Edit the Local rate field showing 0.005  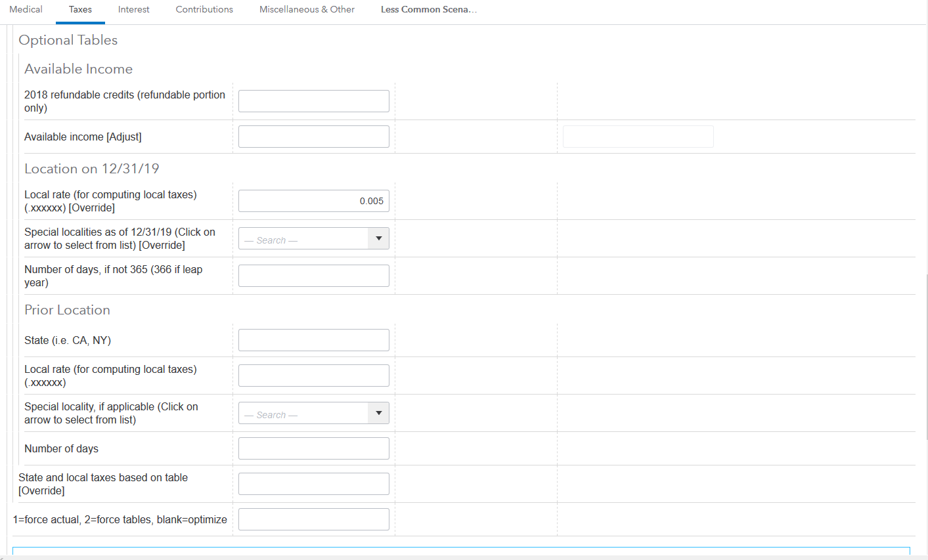(x=313, y=201)
